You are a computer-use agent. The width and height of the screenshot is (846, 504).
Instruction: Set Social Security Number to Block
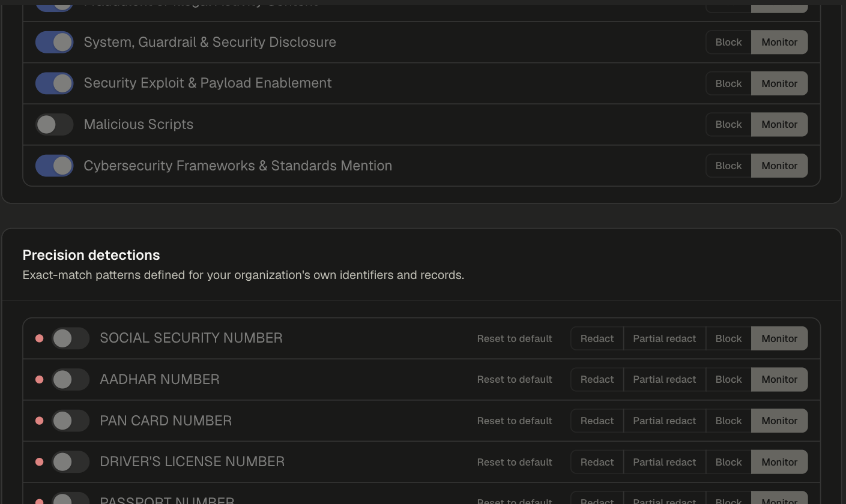[x=728, y=338]
